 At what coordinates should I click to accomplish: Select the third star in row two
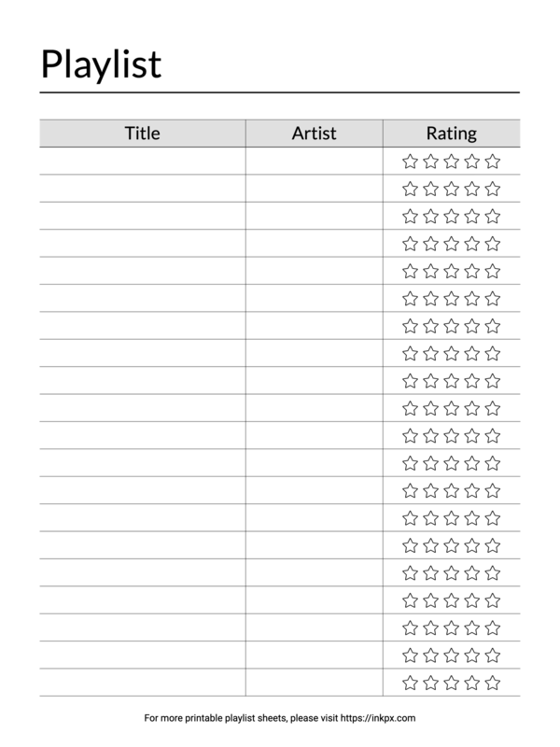point(452,189)
